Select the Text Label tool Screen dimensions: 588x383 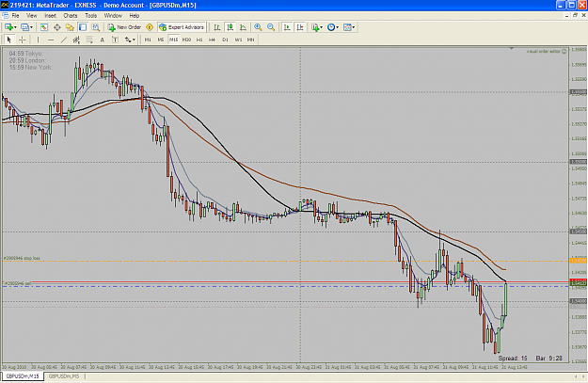click(115, 40)
